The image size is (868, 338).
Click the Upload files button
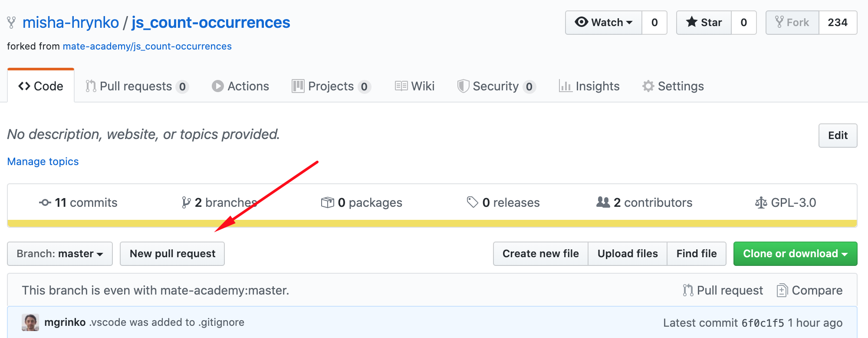[628, 254]
